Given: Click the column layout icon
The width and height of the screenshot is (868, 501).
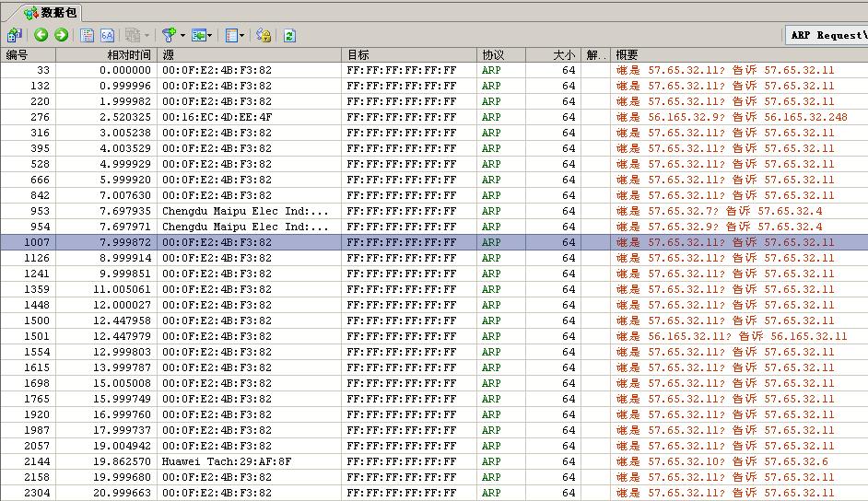Looking at the screenshot, I should (230, 35).
